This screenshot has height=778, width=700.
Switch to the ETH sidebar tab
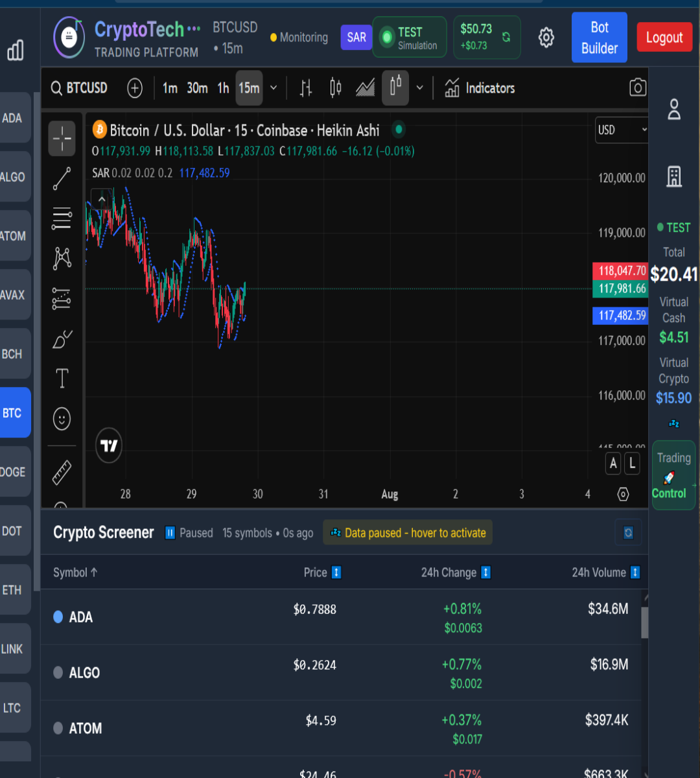(x=12, y=590)
